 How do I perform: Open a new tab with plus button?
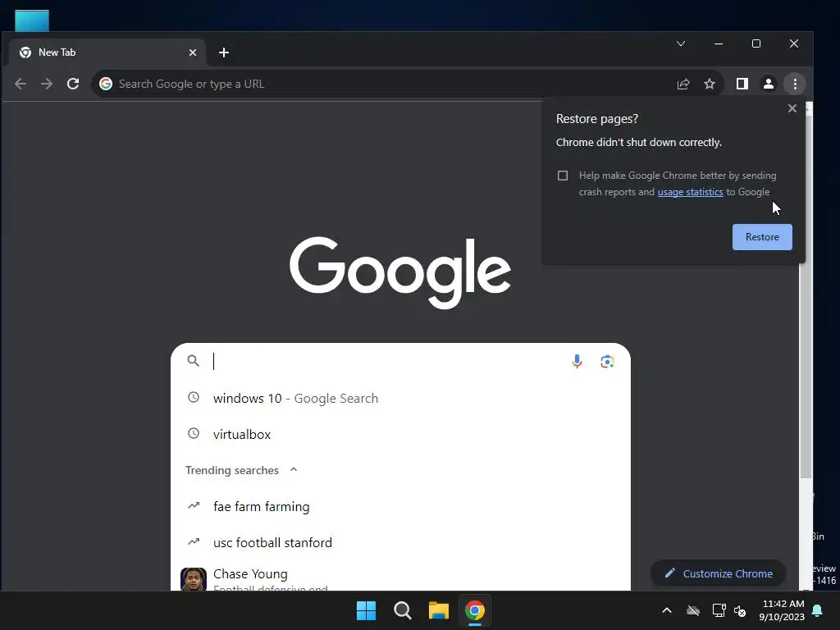tap(224, 52)
